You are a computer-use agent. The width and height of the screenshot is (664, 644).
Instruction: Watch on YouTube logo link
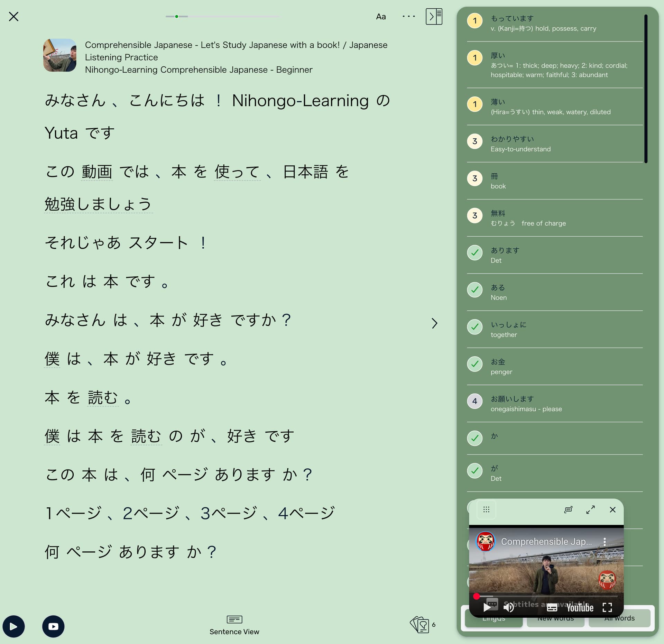(x=580, y=607)
